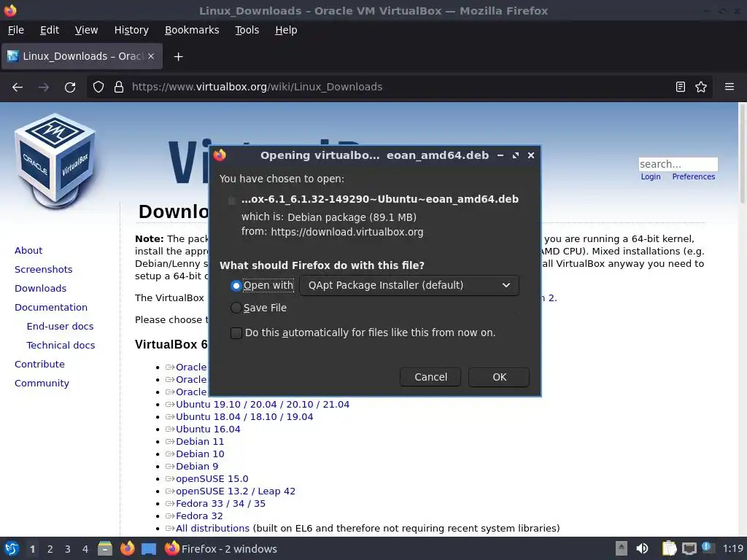Image resolution: width=747 pixels, height=560 pixels.
Task: Select the 'Open with' radio button
Action: 236,286
